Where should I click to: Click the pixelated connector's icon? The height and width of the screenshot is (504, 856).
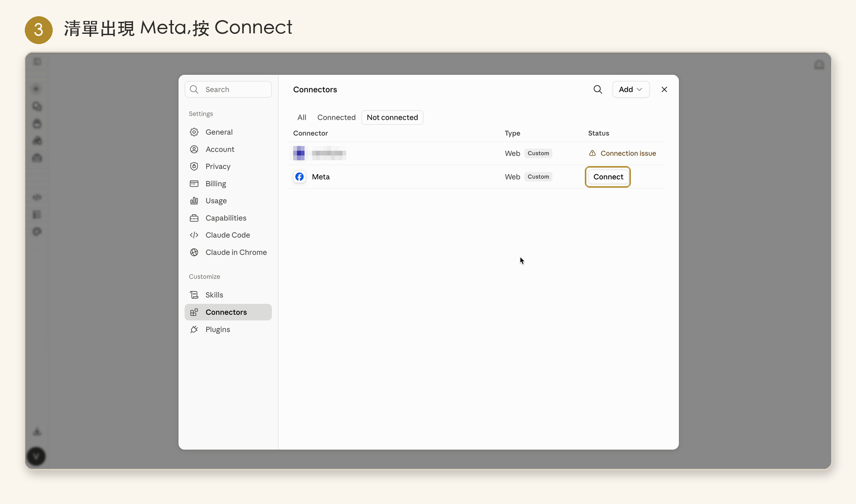click(299, 153)
